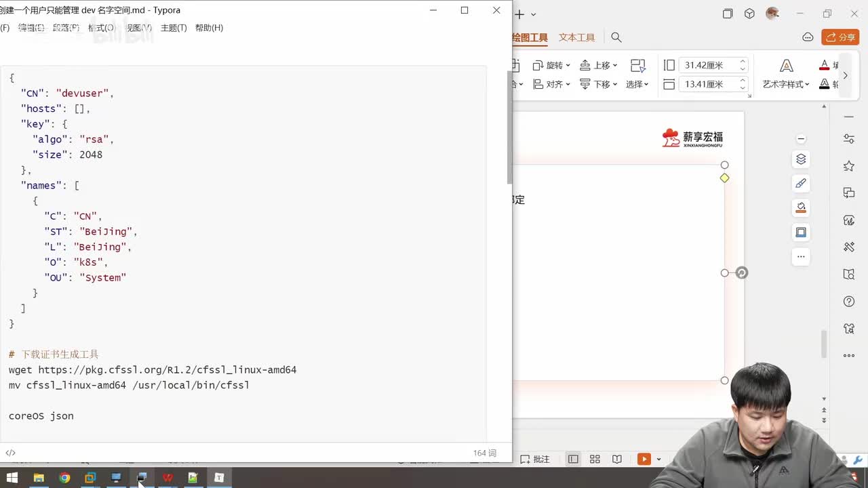This screenshot has height=488, width=868.
Task: Open the 对齐 align dropdown
Action: pos(551,84)
